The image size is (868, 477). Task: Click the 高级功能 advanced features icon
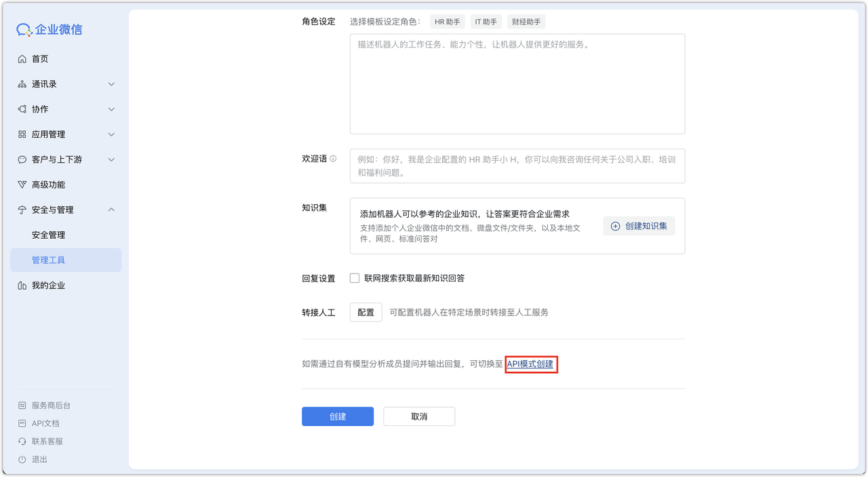pyautogui.click(x=22, y=184)
